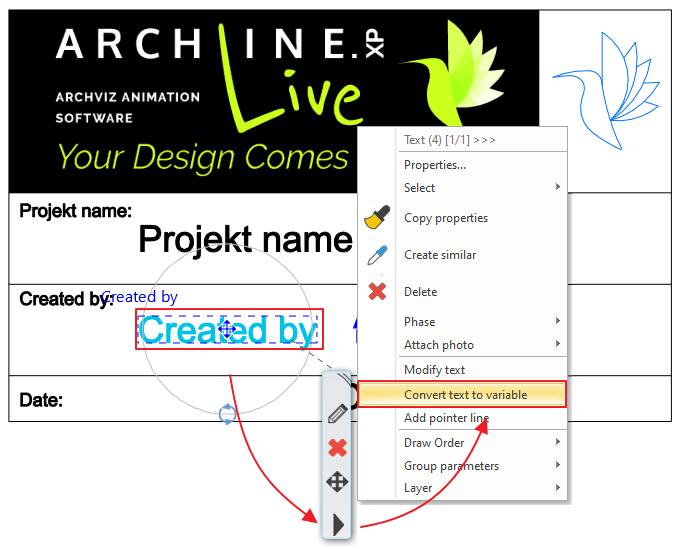Screen dimensions: 679x549
Task: Open Properties... from the context menu
Action: pyautogui.click(x=434, y=165)
